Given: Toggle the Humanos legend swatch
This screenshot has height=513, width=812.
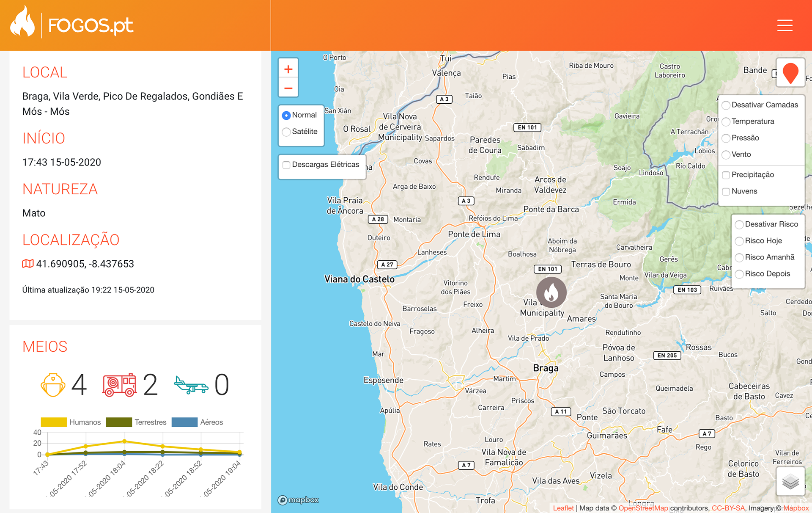Looking at the screenshot, I should (54, 422).
